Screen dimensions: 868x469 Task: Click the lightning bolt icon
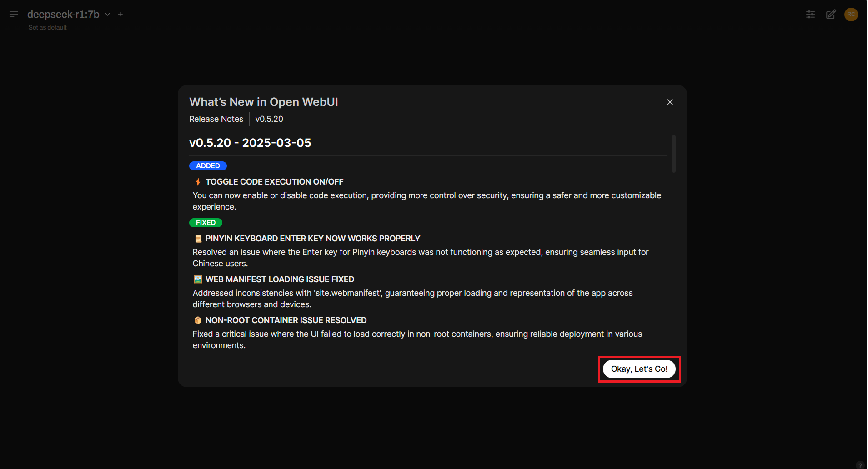198,182
